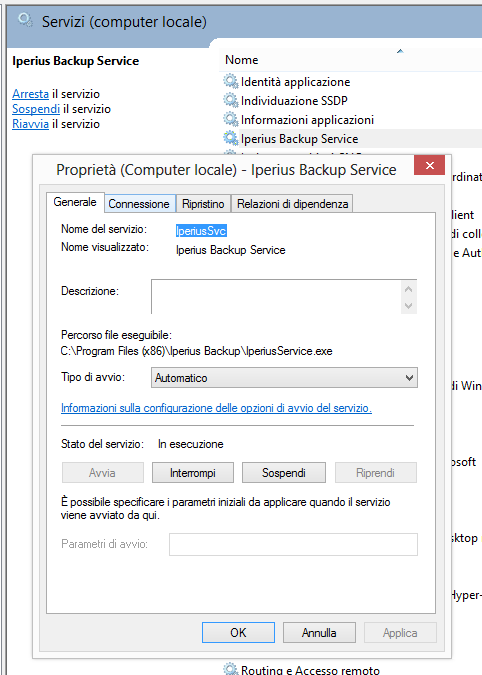This screenshot has width=482, height=675.
Task: Click the disabled Riprendi button
Action: (x=375, y=473)
